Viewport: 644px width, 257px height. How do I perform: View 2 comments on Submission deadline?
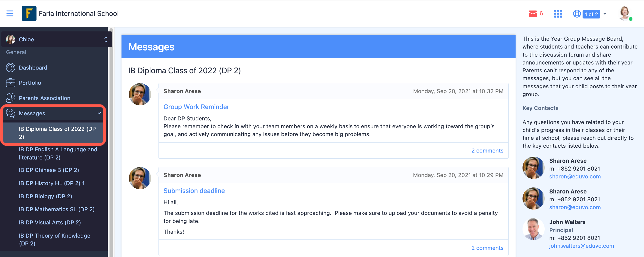pyautogui.click(x=487, y=248)
